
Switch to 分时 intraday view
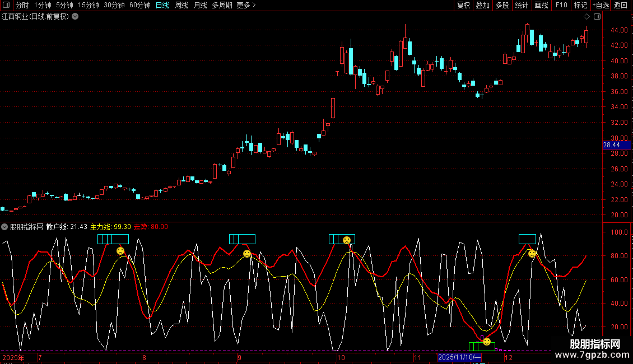pos(22,5)
